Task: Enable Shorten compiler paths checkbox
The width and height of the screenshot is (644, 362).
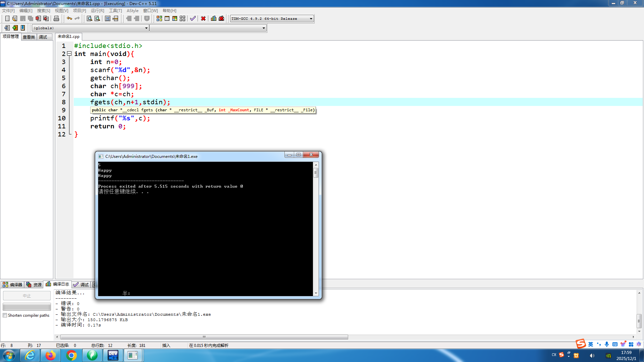Action: click(x=5, y=315)
